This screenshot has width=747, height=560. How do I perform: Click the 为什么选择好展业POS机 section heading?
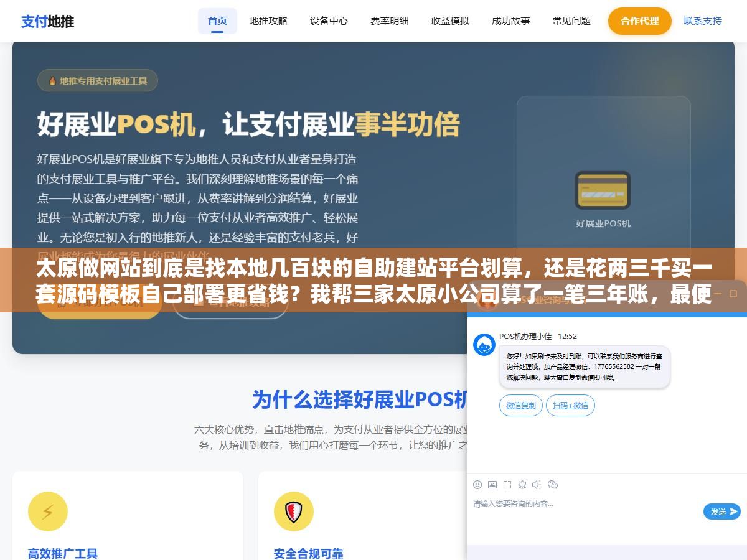click(x=360, y=399)
